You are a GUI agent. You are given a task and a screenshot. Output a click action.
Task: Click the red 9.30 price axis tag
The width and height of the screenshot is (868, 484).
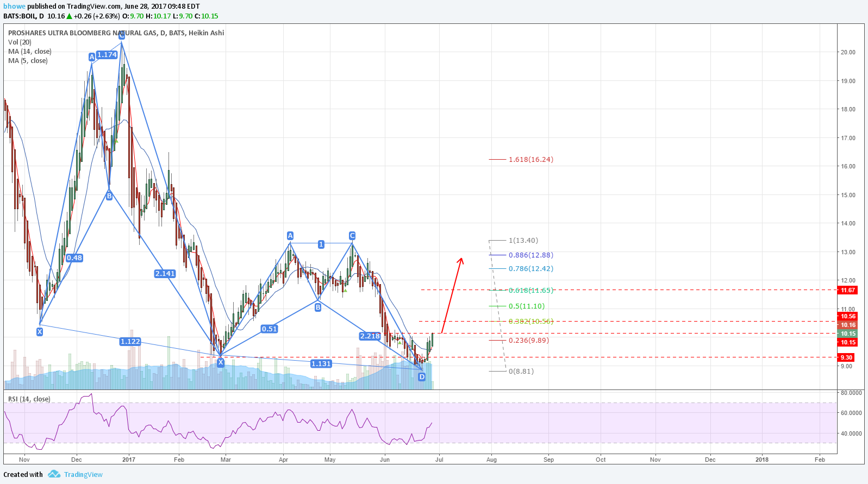[846, 357]
